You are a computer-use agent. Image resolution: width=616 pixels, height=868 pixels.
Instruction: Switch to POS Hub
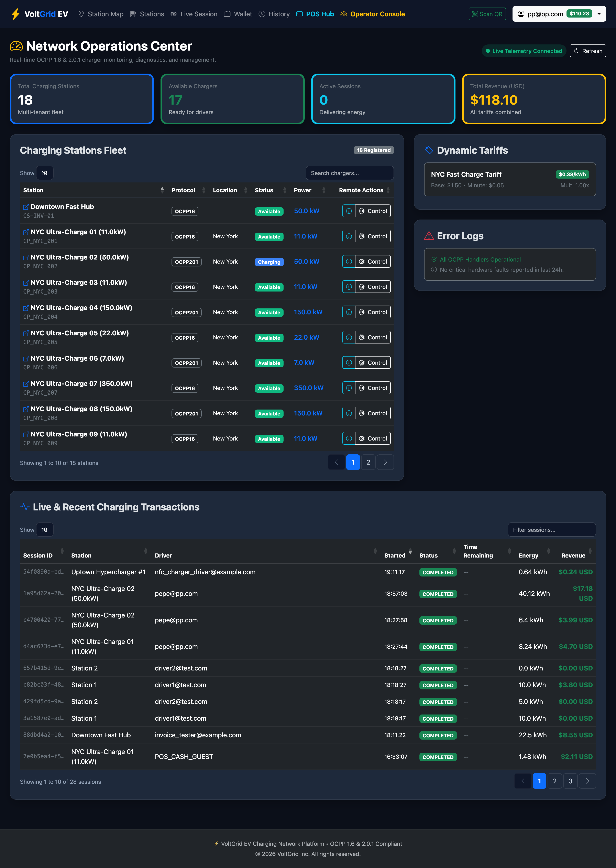[x=315, y=14]
